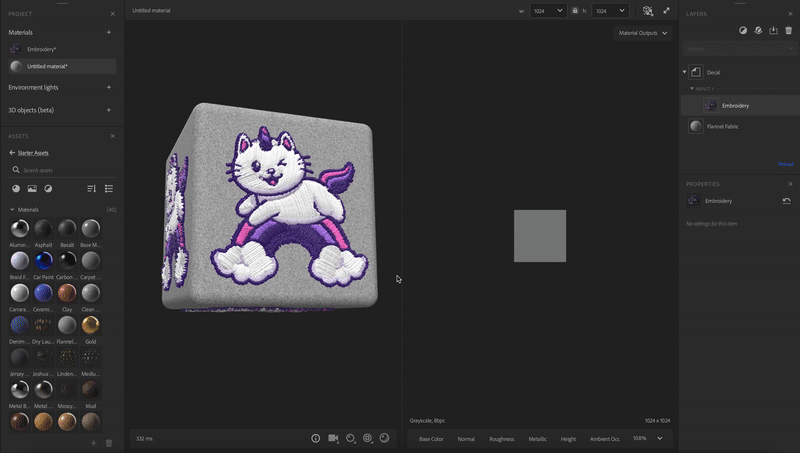
Task: Click the gray output preview square
Action: (x=540, y=236)
